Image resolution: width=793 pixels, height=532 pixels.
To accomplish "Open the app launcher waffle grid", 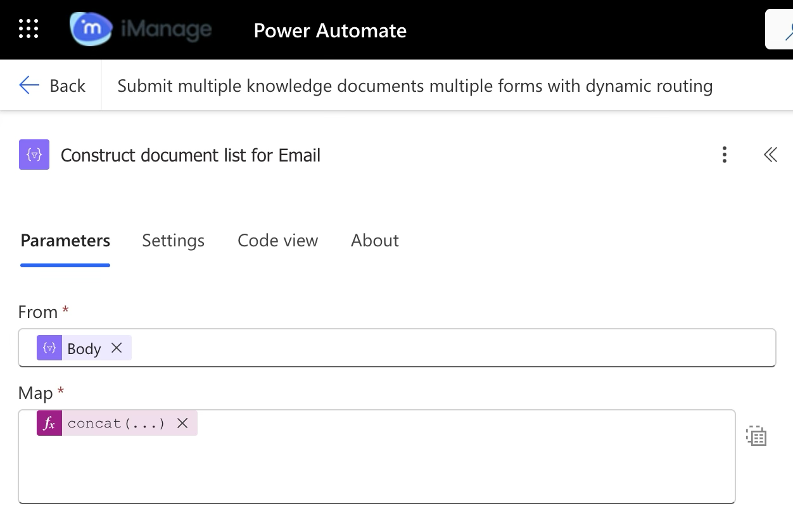I will click(29, 29).
